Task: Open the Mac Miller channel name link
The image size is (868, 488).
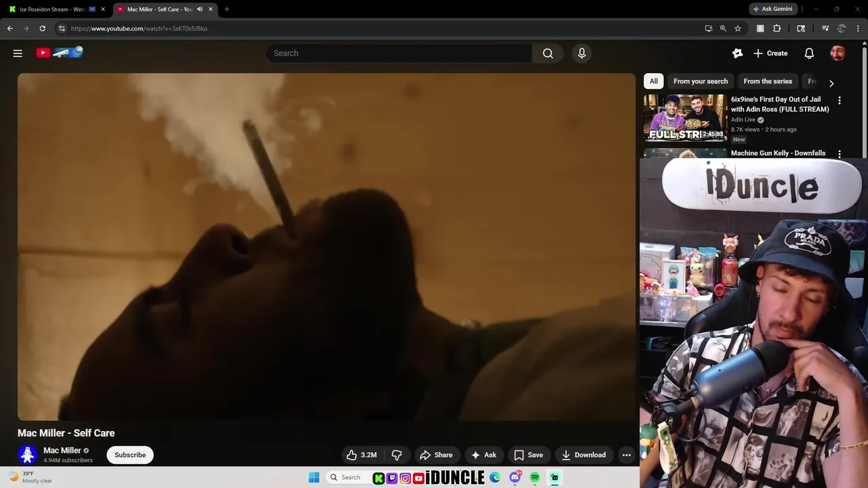Action: (62, 451)
